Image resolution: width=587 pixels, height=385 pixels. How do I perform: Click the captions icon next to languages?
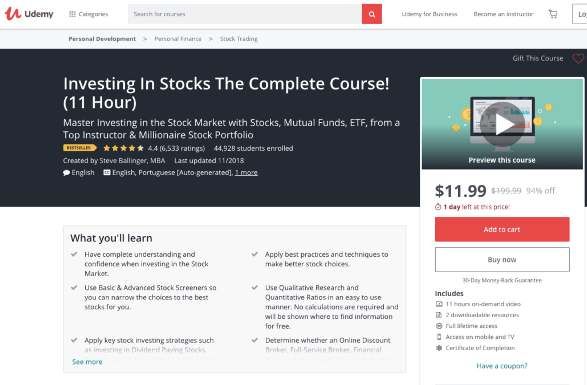[x=107, y=172]
